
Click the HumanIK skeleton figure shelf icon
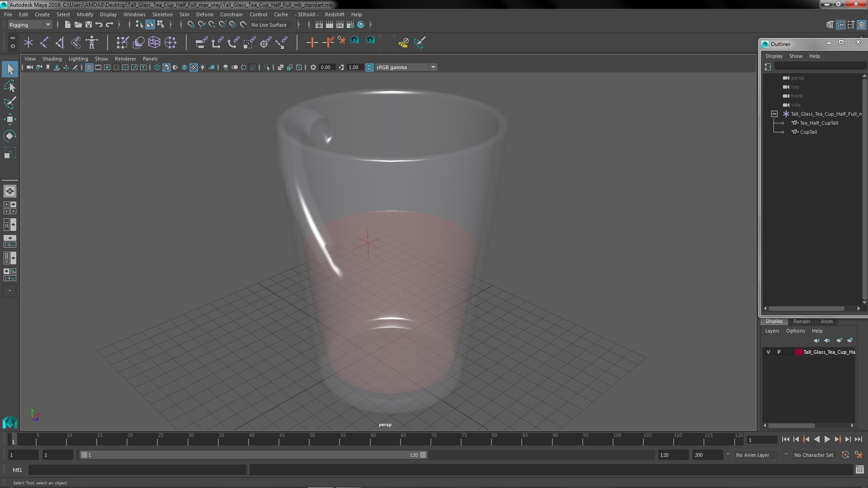[92, 43]
